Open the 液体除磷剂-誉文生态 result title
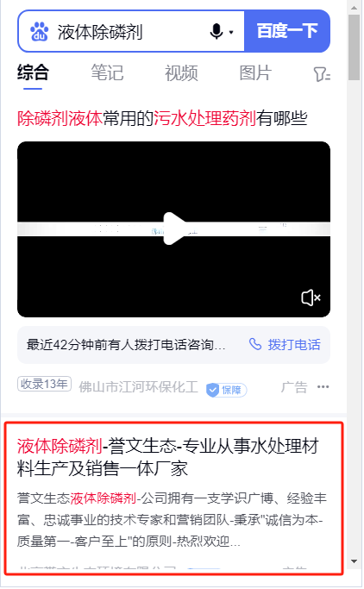 click(168, 457)
